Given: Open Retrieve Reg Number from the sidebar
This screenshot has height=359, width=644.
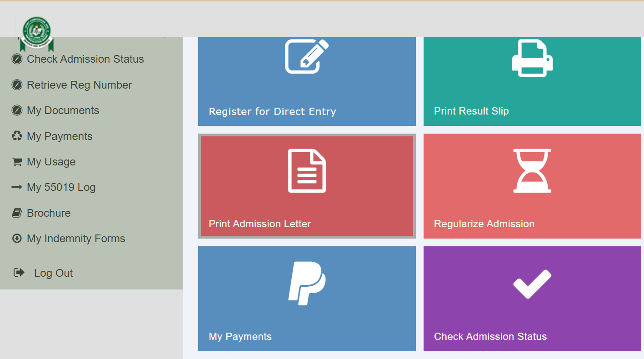Looking at the screenshot, I should click(80, 85).
